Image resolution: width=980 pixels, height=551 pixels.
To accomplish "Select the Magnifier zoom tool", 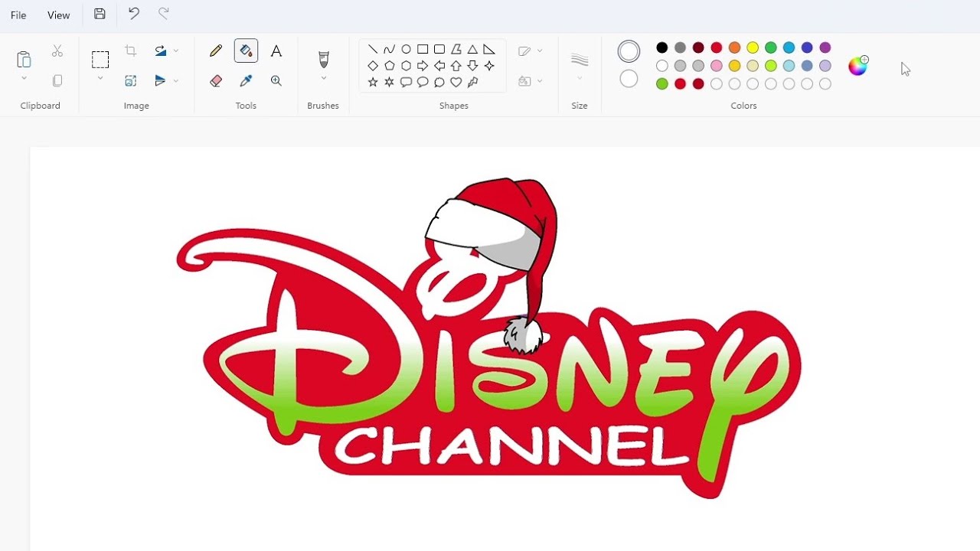I will 276,80.
